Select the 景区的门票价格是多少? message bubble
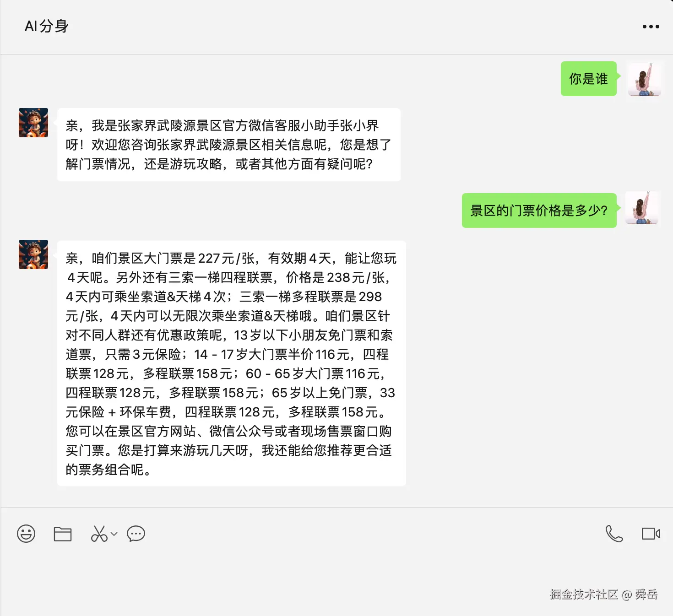The image size is (673, 616). (x=539, y=211)
